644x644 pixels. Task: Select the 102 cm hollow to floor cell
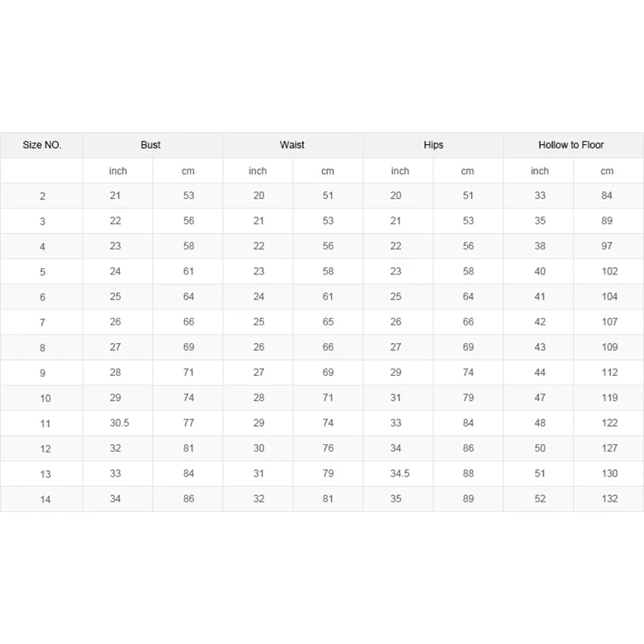(x=609, y=271)
